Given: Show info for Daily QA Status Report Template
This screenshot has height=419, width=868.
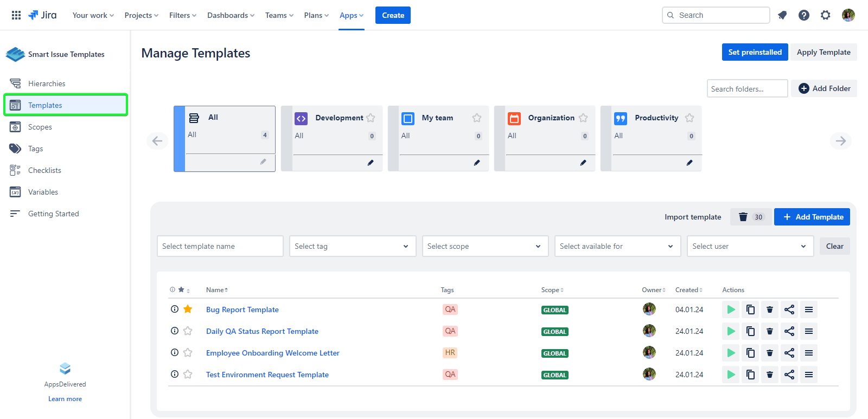Looking at the screenshot, I should tap(175, 331).
